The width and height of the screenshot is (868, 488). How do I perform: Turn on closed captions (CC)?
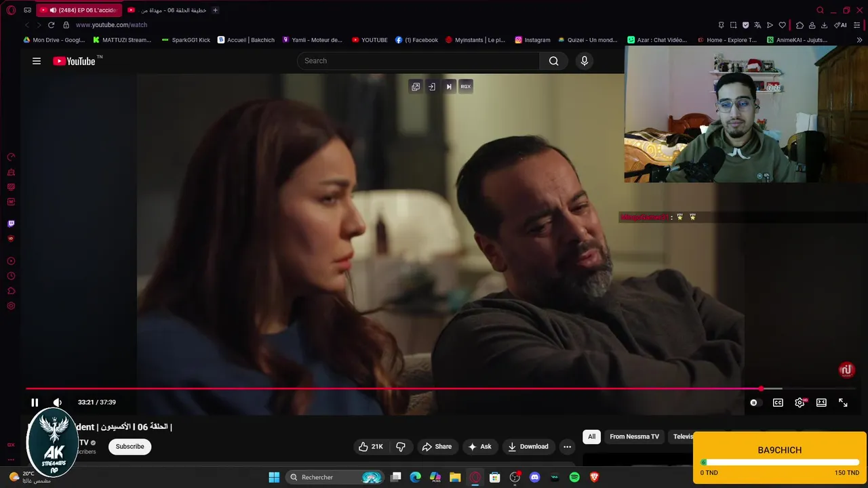(x=778, y=403)
